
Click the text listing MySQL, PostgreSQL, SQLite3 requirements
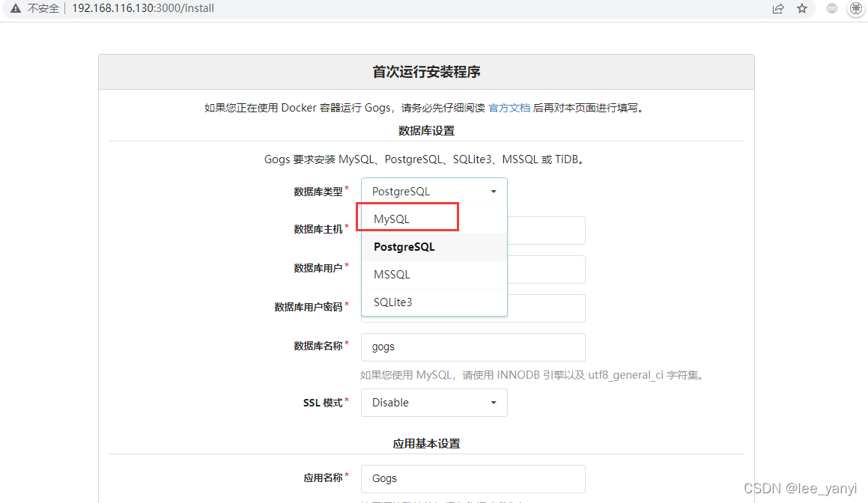pos(426,159)
